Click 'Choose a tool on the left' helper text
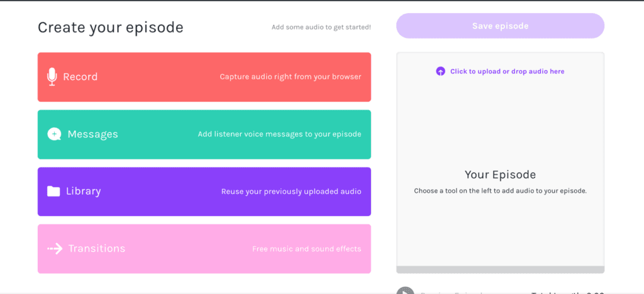 [x=500, y=191]
